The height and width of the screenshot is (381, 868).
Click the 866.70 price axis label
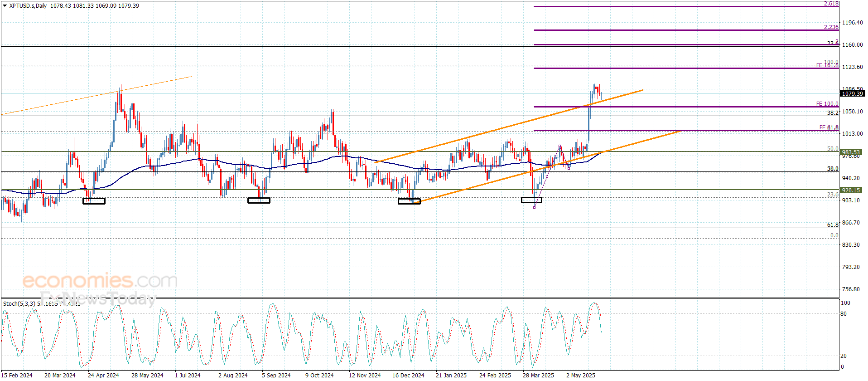[851, 223]
